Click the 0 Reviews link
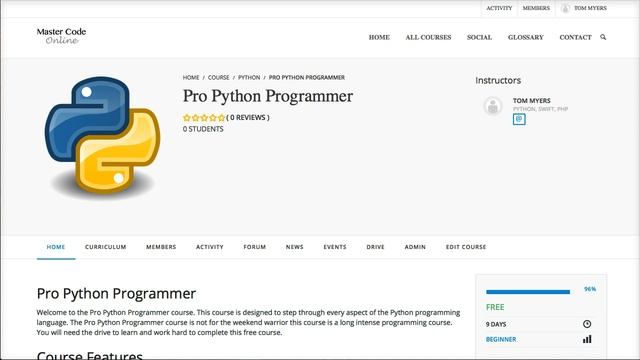The width and height of the screenshot is (640, 360). click(248, 118)
